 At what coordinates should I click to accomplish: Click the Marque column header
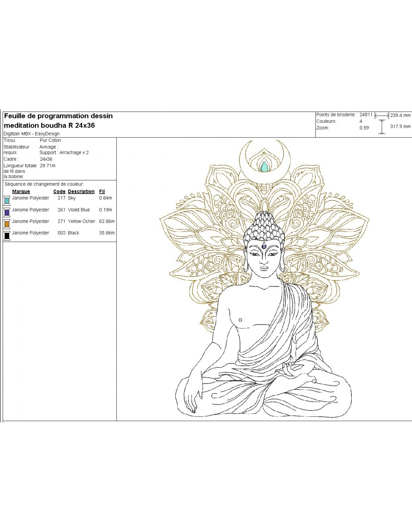pos(21,191)
